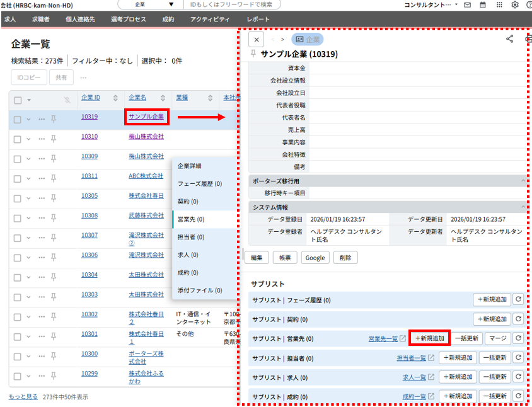The width and height of the screenshot is (532, 407).
Task: Open the calendar icon in top bar
Action: (483, 5)
